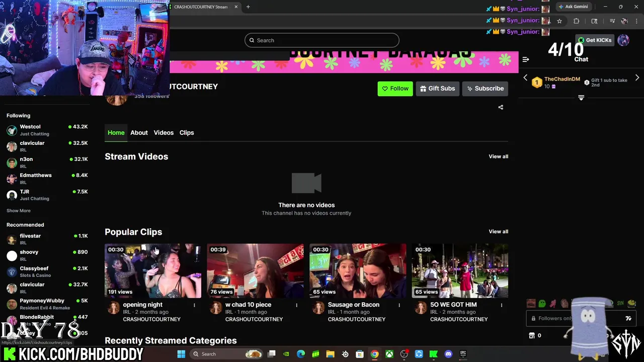Image resolution: width=644 pixels, height=362 pixels.
Task: Click the Kick search field
Action: click(x=322, y=40)
